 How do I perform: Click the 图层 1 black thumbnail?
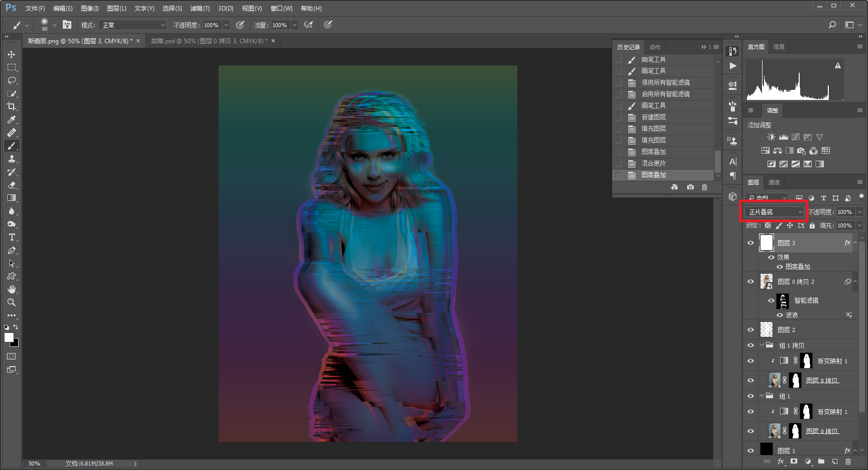point(767,449)
